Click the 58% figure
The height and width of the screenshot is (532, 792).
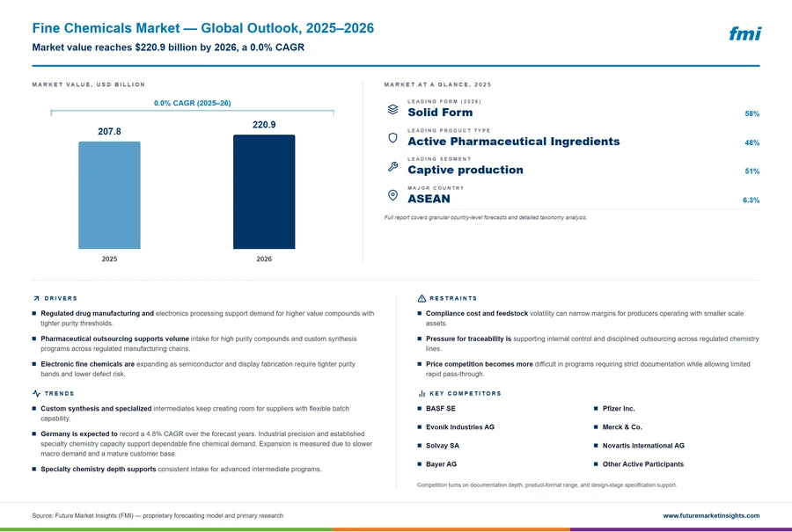(x=752, y=113)
